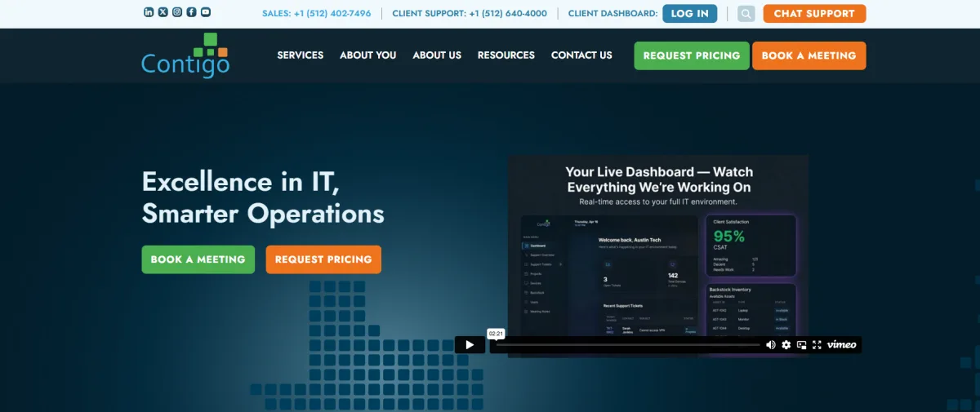
Task: Enable picture-in-picture on the video
Action: 802,345
